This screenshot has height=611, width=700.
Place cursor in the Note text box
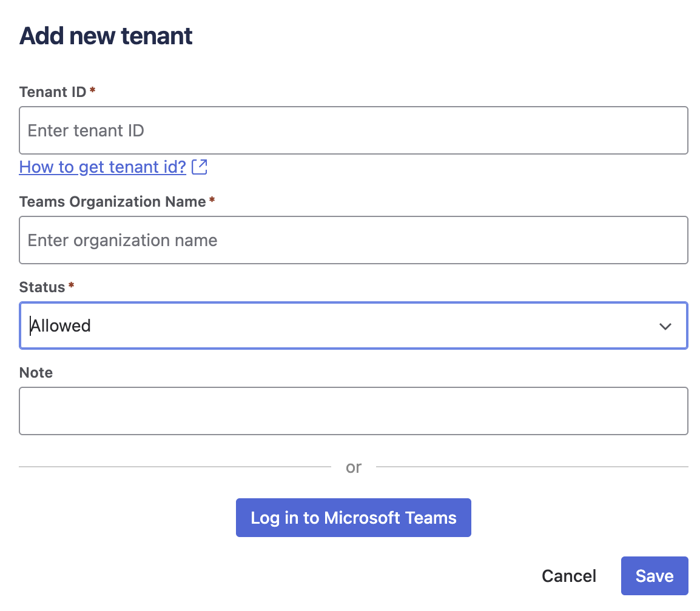[353, 411]
